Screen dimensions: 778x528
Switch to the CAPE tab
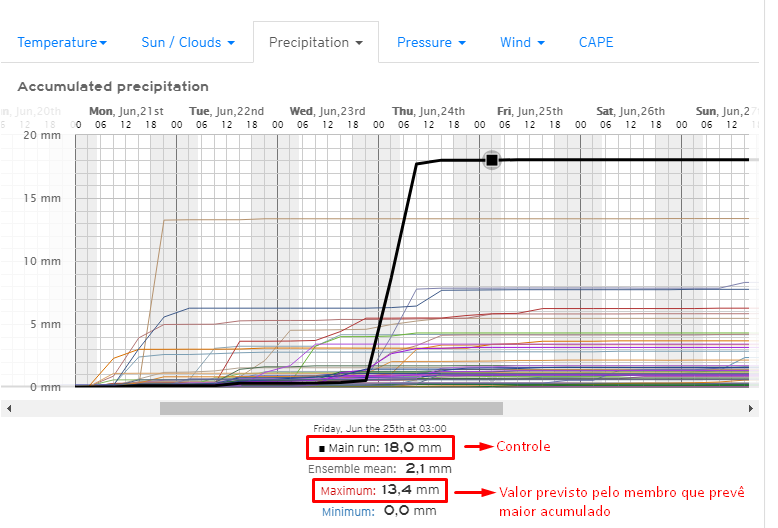coord(596,43)
